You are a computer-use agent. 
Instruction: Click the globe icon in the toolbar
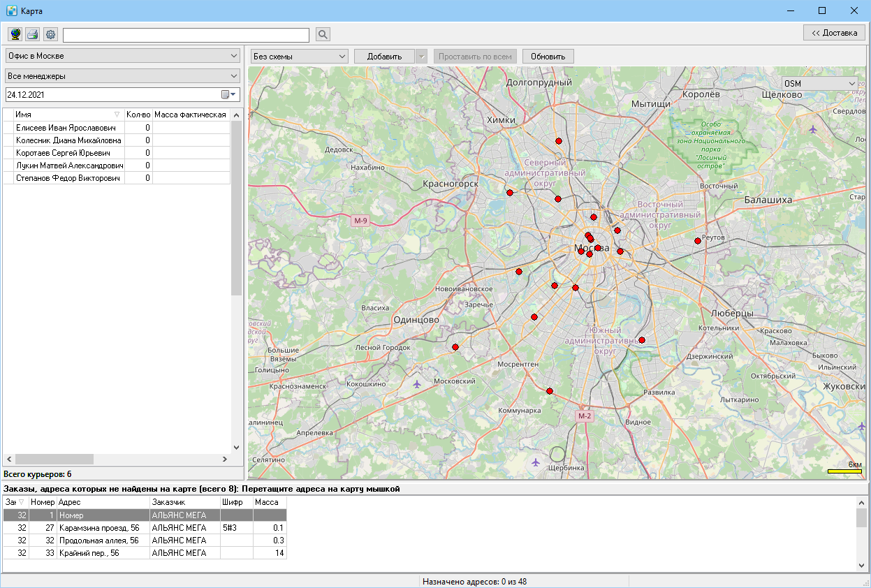(x=15, y=34)
